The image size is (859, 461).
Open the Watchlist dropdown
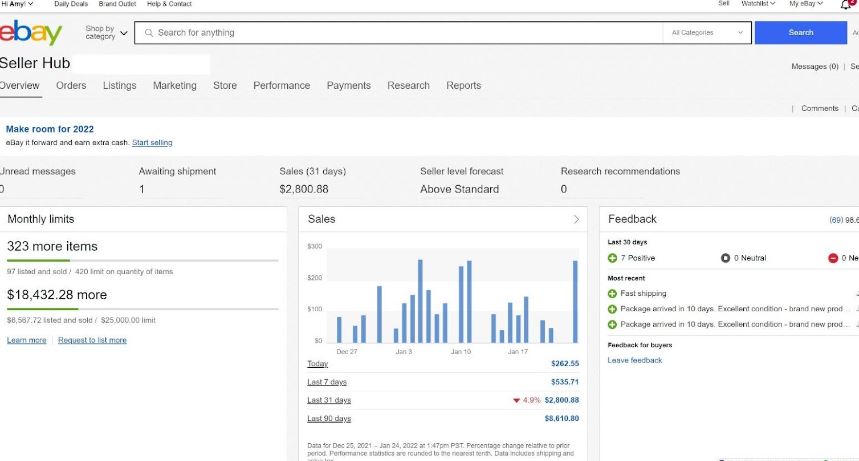tap(758, 4)
